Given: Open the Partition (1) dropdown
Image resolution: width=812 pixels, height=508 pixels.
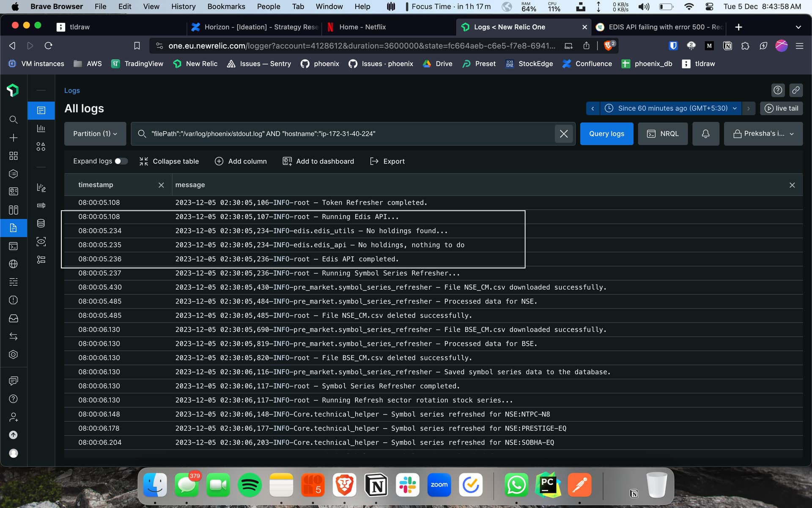Looking at the screenshot, I should point(95,134).
